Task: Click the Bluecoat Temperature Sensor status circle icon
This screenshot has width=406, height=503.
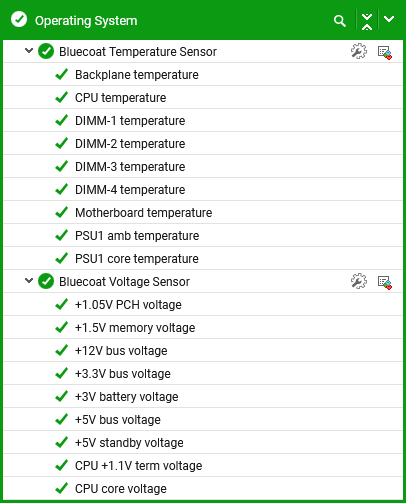Action: (x=46, y=51)
